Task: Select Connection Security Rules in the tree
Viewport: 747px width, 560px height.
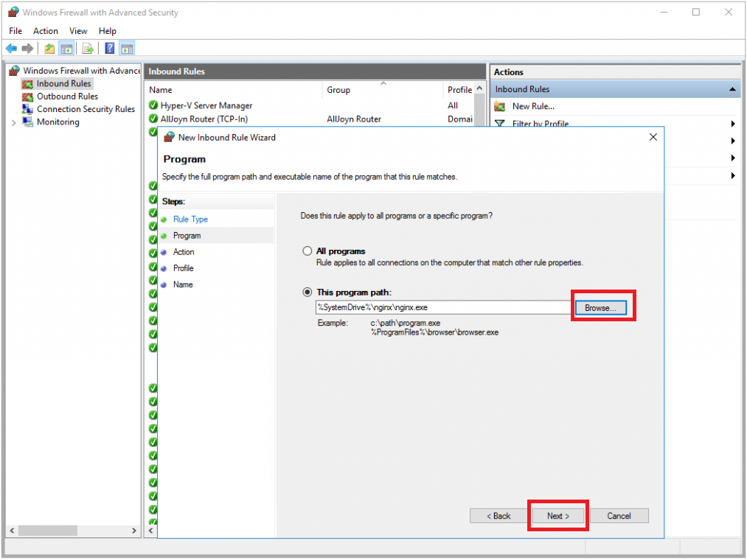Action: click(x=86, y=109)
